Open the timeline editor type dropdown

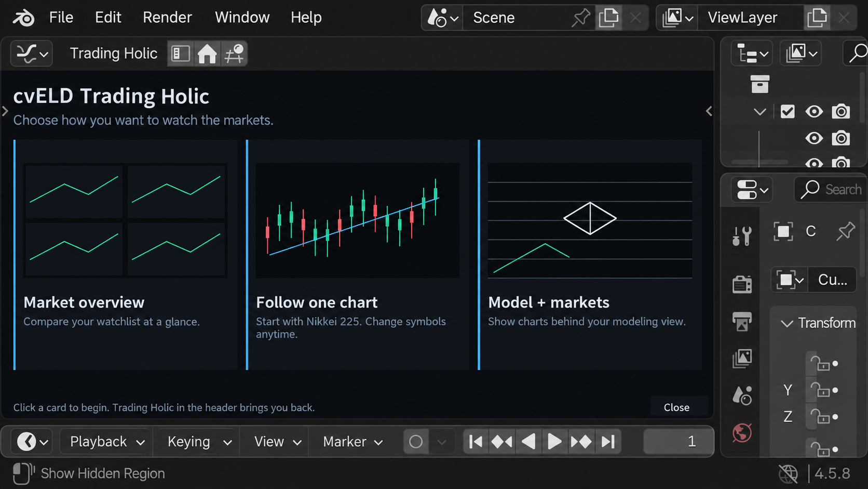[33, 442]
